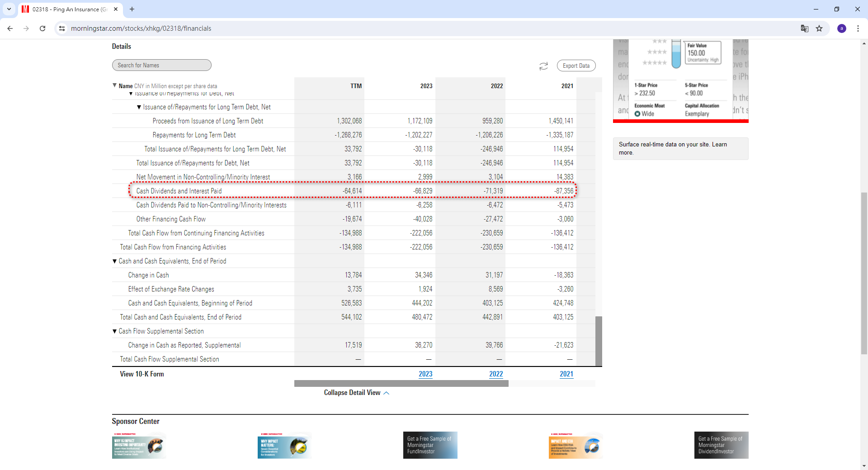Viewport: 868px width, 470px height.
Task: Click the 1-Star Price value 232.50
Action: click(x=645, y=94)
